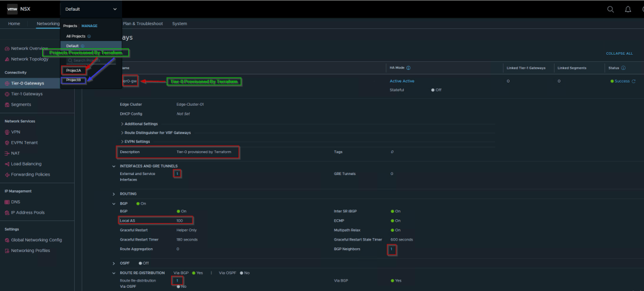The image size is (644, 291).
Task: Collapse the BGP section
Action: click(114, 203)
